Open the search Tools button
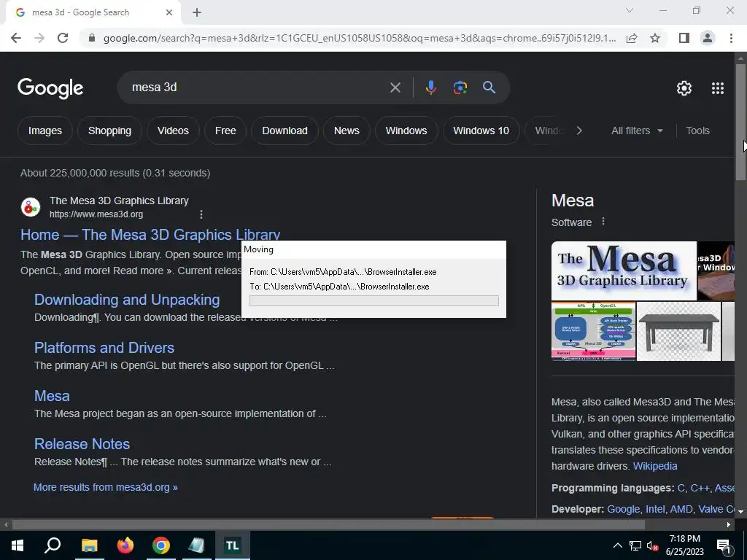 pyautogui.click(x=697, y=131)
